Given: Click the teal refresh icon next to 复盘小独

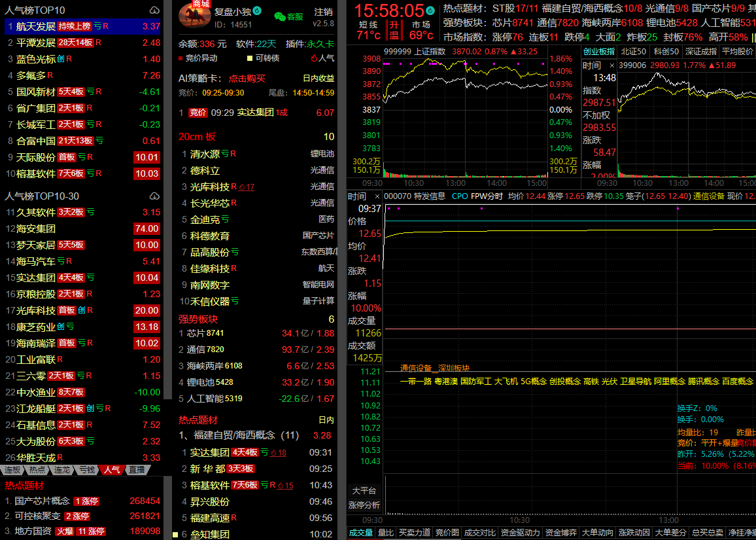Looking at the screenshot, I should click(258, 11).
